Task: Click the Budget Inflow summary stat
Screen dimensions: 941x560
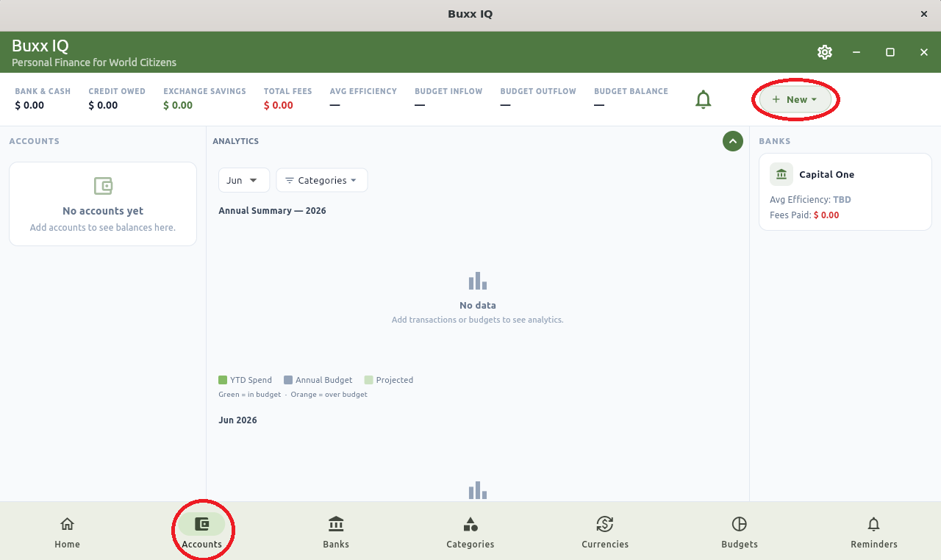Action: pos(448,98)
